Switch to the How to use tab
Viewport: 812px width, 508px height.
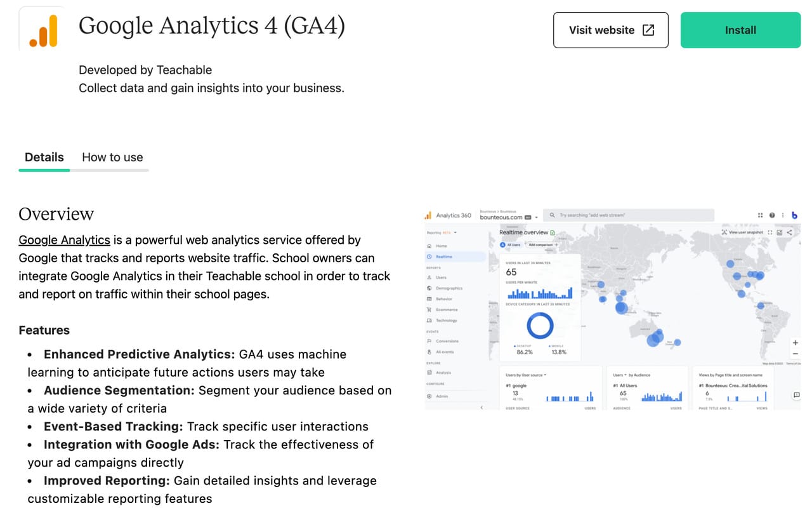coord(112,157)
